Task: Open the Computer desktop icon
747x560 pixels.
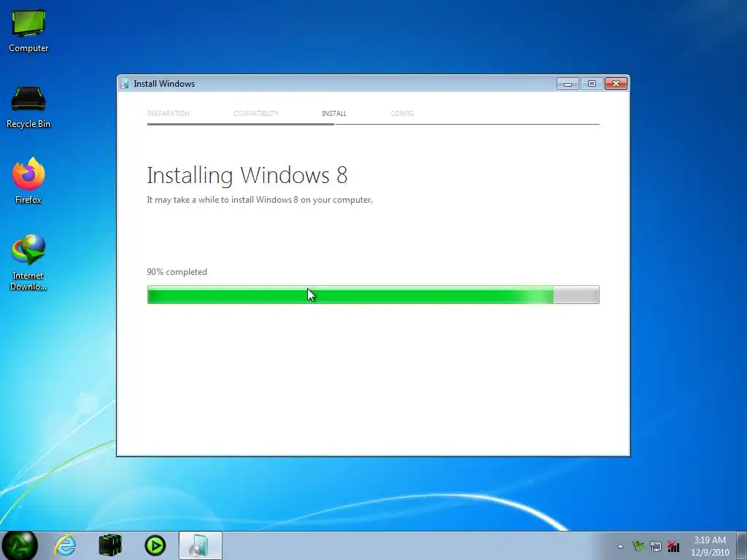Action: click(x=28, y=31)
